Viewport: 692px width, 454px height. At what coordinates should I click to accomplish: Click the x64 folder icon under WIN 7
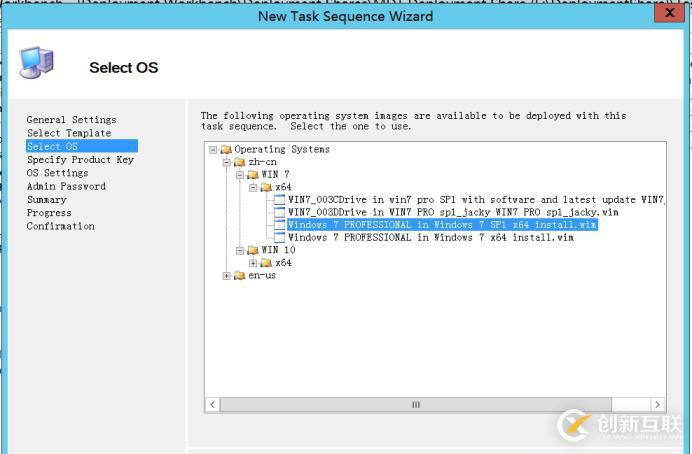pos(266,188)
